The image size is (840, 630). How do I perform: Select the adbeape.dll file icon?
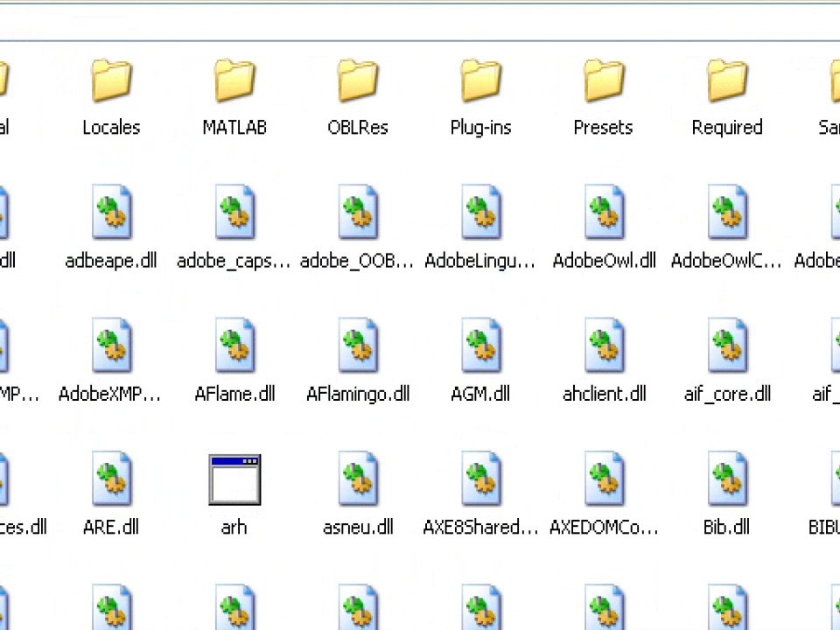(111, 212)
